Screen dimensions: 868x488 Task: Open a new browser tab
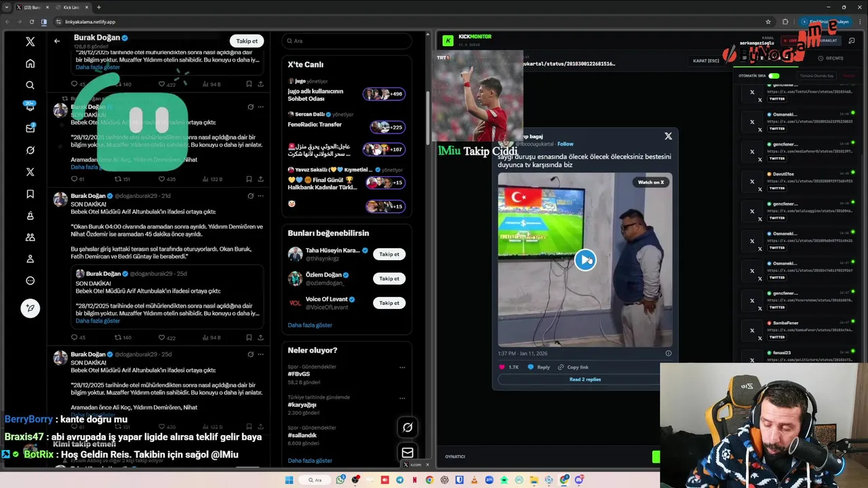[x=98, y=7]
